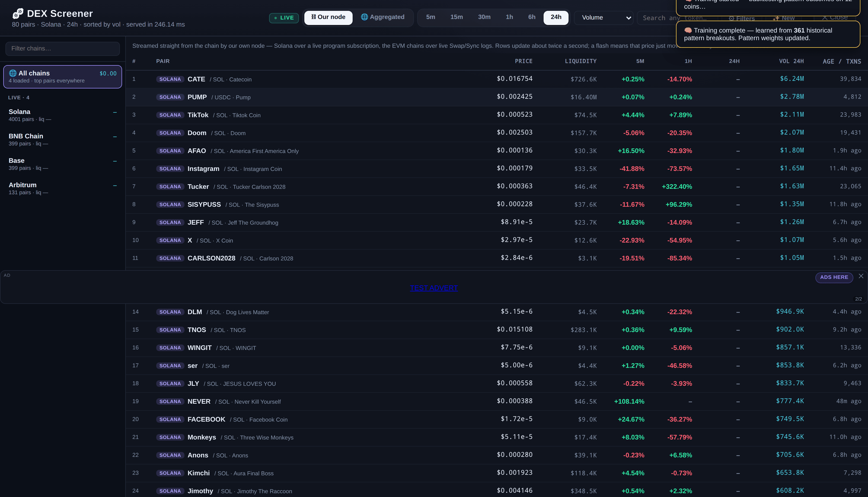Open the FACEBOOK Coin pair row

(496, 419)
